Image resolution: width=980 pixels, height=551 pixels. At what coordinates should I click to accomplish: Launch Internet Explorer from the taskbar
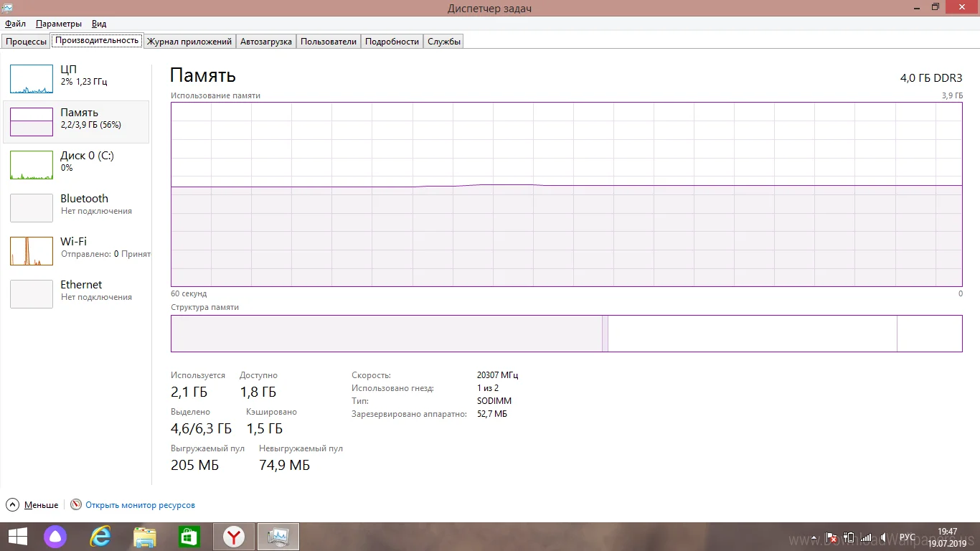100,537
